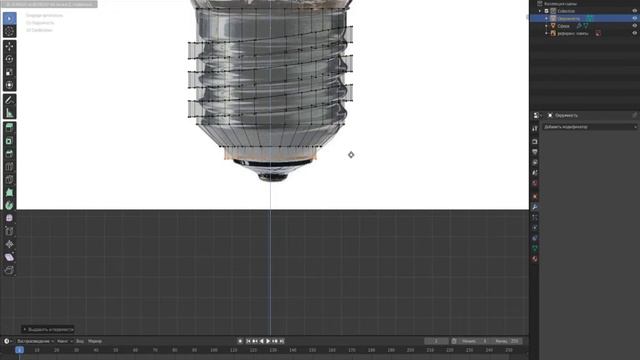The height and width of the screenshot is (360, 640).
Task: Activate the Knife tool
Action: pos(9,180)
